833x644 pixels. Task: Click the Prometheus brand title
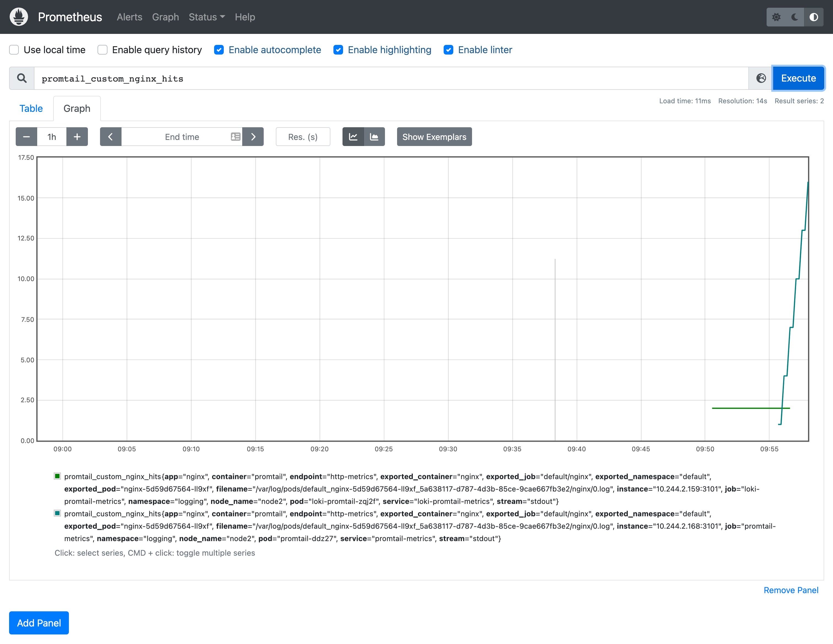point(70,17)
